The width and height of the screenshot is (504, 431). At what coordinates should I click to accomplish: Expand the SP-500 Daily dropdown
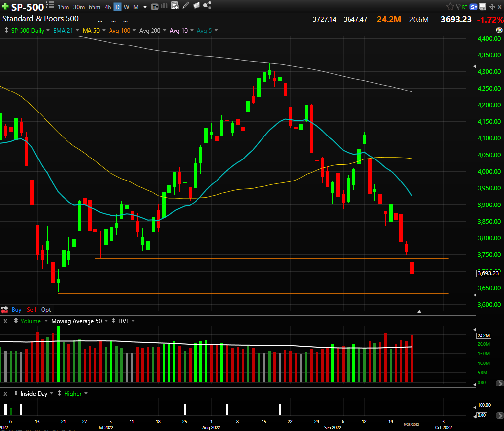[x=48, y=30]
